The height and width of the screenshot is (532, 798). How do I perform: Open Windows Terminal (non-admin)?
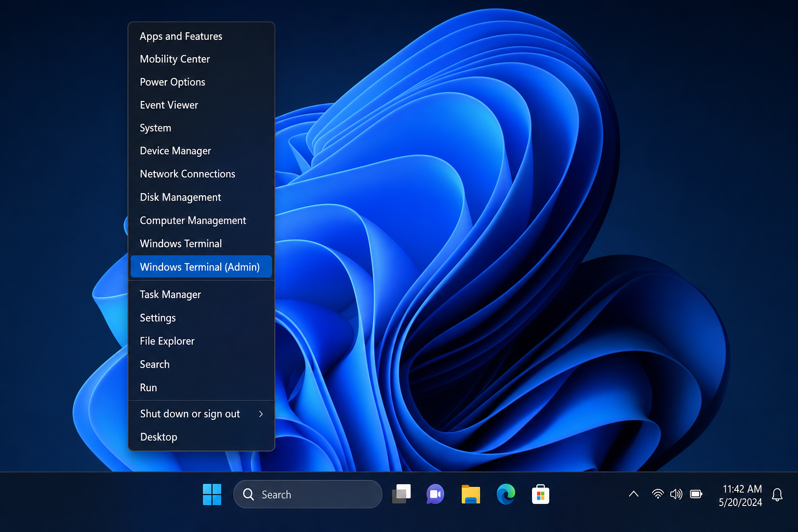[x=201, y=244]
